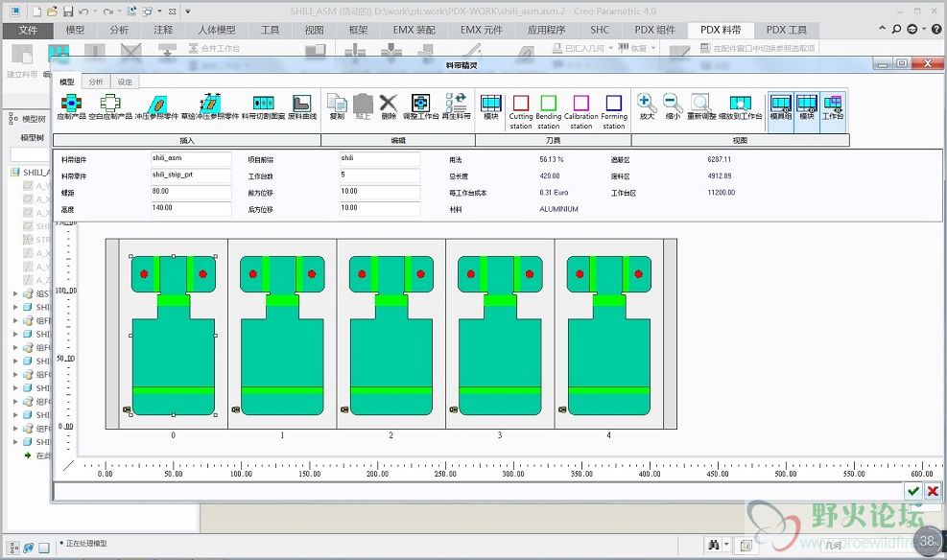This screenshot has height=560, width=947.
Task: Pick the Forming station tool
Action: tap(614, 105)
